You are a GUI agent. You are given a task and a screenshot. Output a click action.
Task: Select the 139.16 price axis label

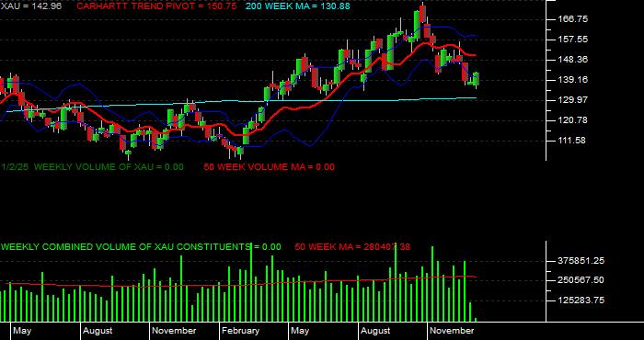coord(573,80)
